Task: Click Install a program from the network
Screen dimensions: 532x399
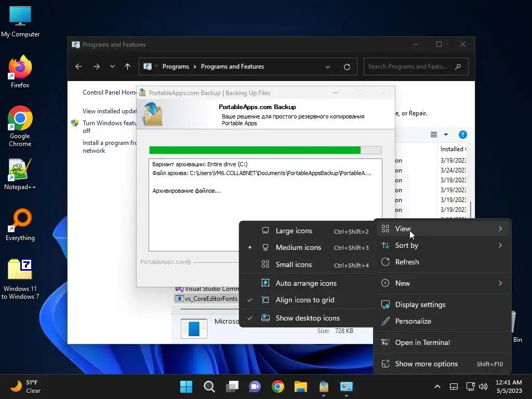Action: [109, 147]
